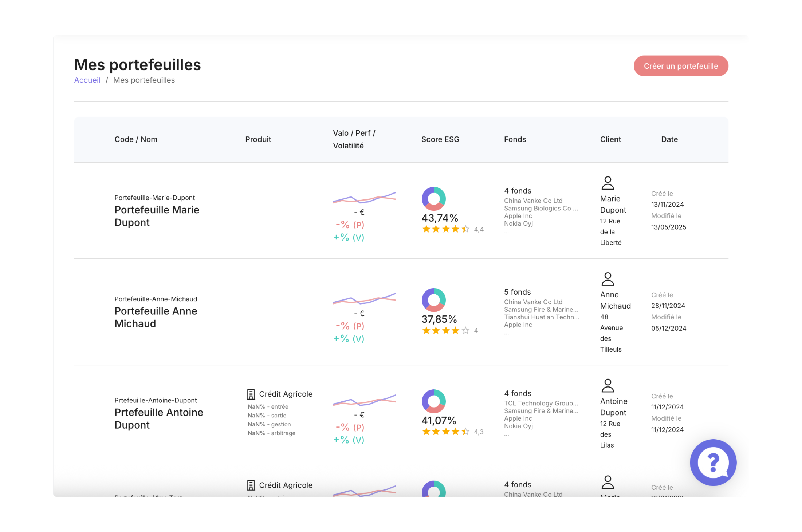Click the performance sparkline for Portefeuille Anne Michaud
The width and height of the screenshot is (802, 532).
[x=365, y=299]
